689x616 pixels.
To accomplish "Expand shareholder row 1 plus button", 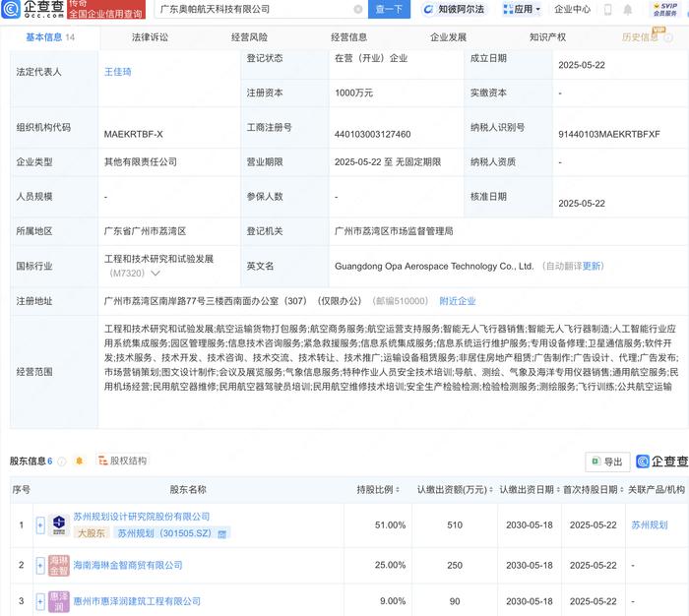I will 40,525.
